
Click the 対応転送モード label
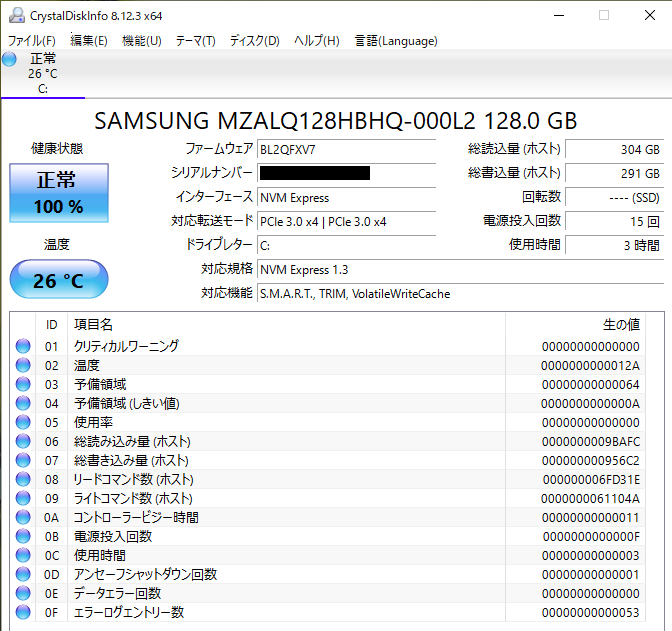tap(212, 221)
